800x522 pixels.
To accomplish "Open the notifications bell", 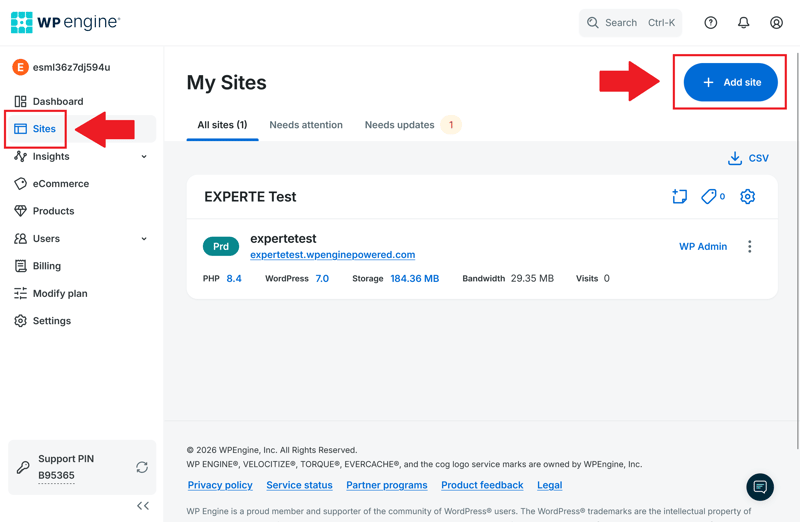I will (743, 22).
